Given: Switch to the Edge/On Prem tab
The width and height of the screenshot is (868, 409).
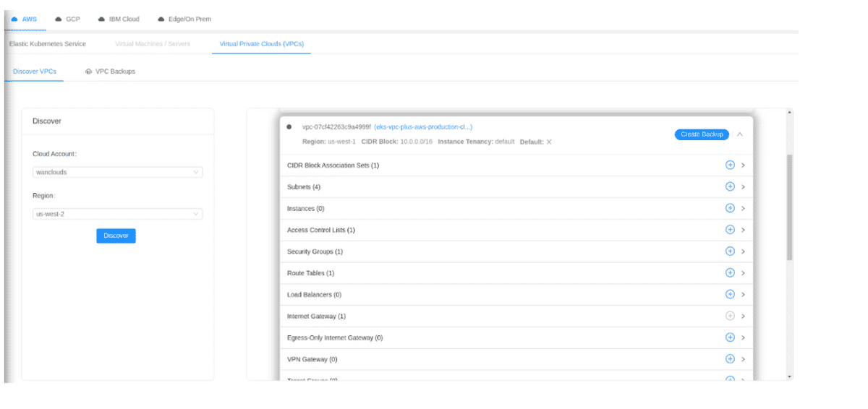Looking at the screenshot, I should 184,19.
